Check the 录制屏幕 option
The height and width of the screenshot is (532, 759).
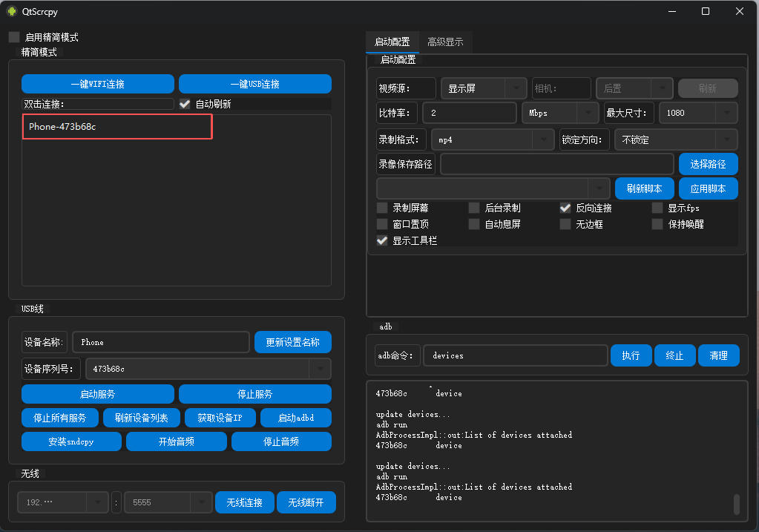pyautogui.click(x=382, y=208)
